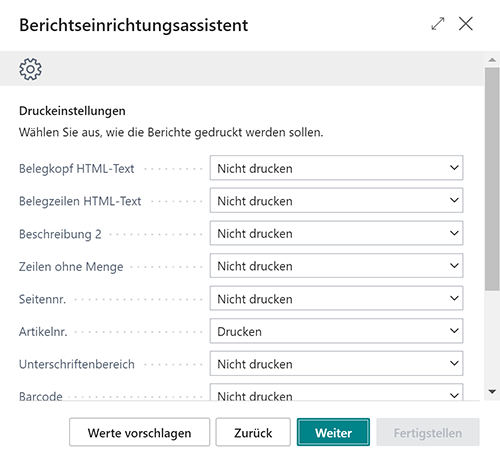
Task: Click the Unterschriftenbereich field label
Action: [77, 364]
